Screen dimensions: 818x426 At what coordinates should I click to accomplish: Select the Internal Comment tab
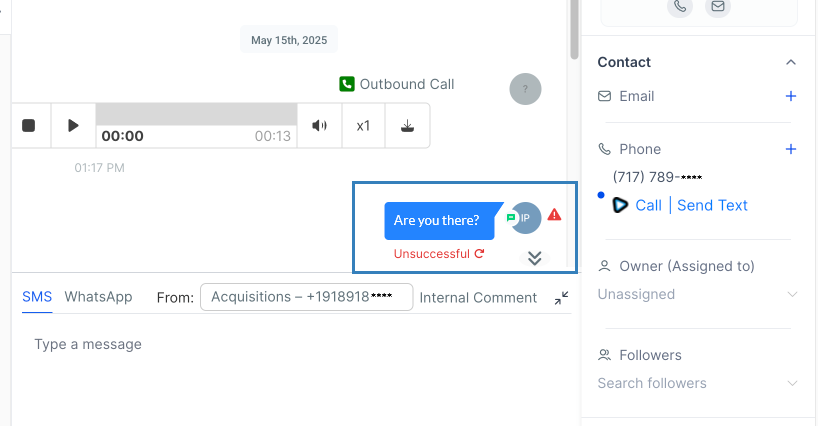click(478, 297)
